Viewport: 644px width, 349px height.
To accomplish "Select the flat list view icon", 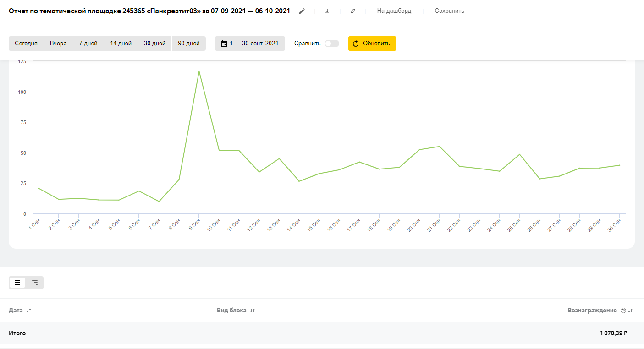I will (x=17, y=283).
